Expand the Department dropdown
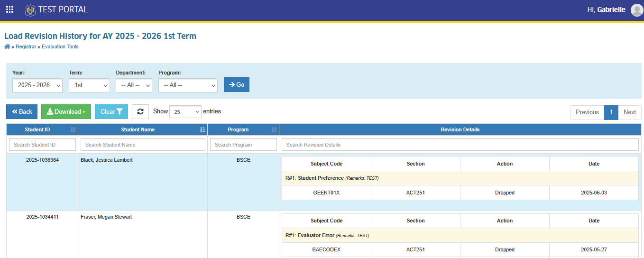The width and height of the screenshot is (644, 258). click(x=134, y=85)
